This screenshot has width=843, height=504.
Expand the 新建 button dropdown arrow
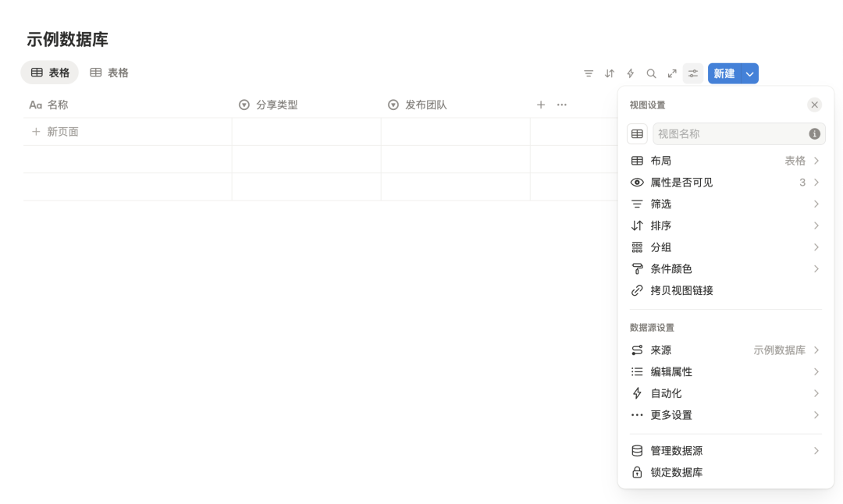click(749, 73)
